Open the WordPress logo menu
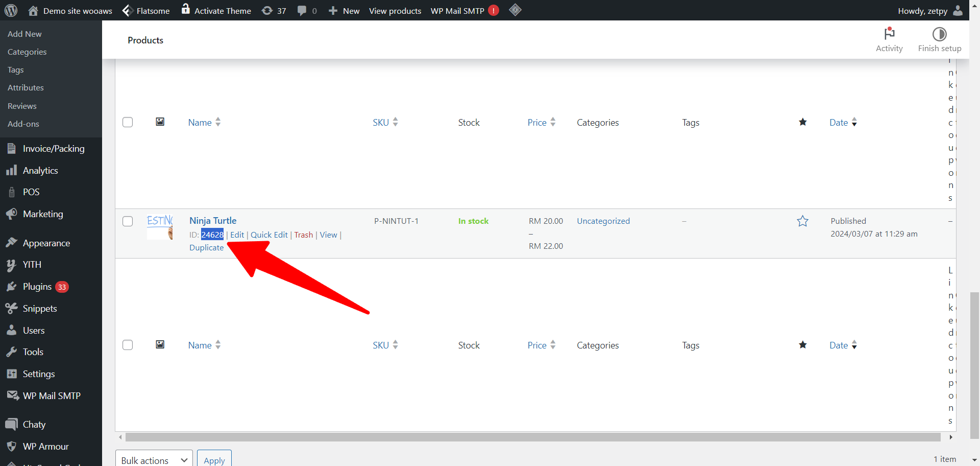Screen dimensions: 980x466 click(11, 10)
